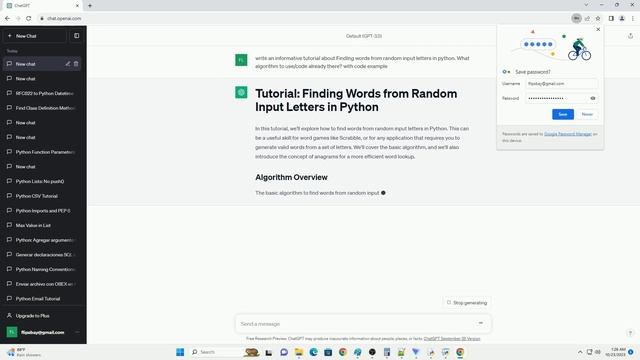Open the 'Python Function Parameters' chat
The image size is (640, 360).
point(42,152)
